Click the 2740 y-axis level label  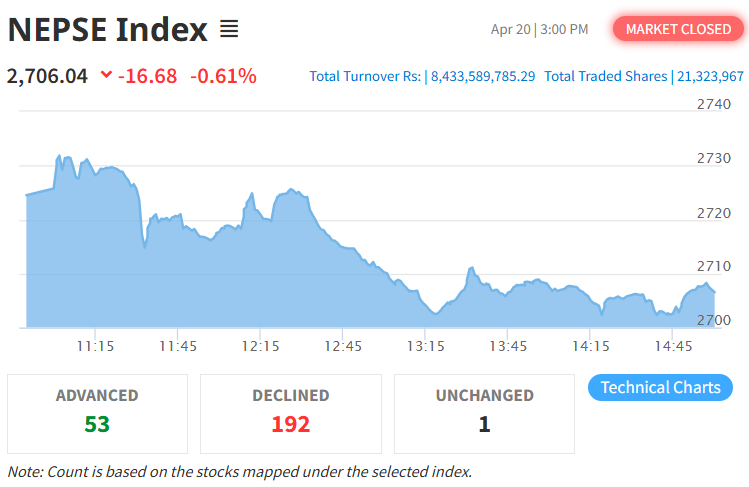[715, 104]
